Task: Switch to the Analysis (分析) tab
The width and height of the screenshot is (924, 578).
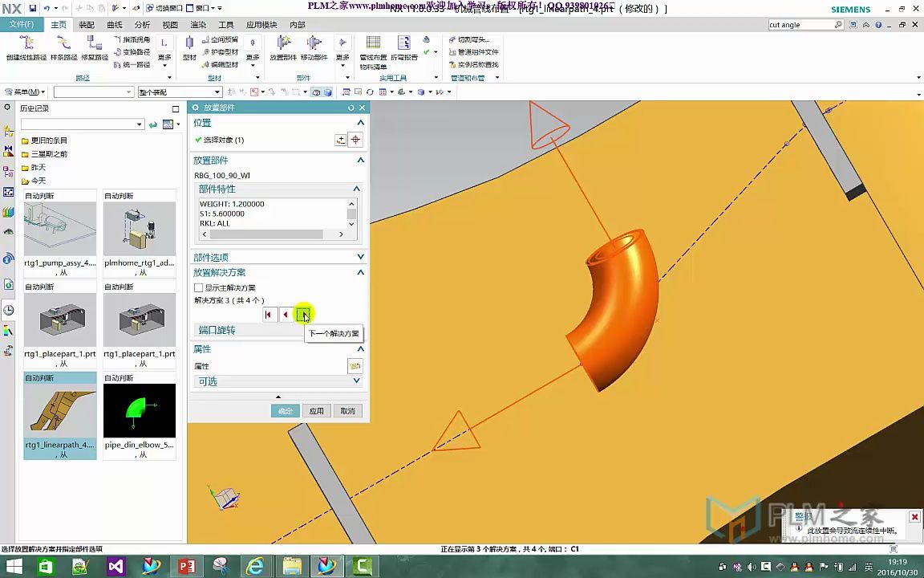Action: coord(142,25)
